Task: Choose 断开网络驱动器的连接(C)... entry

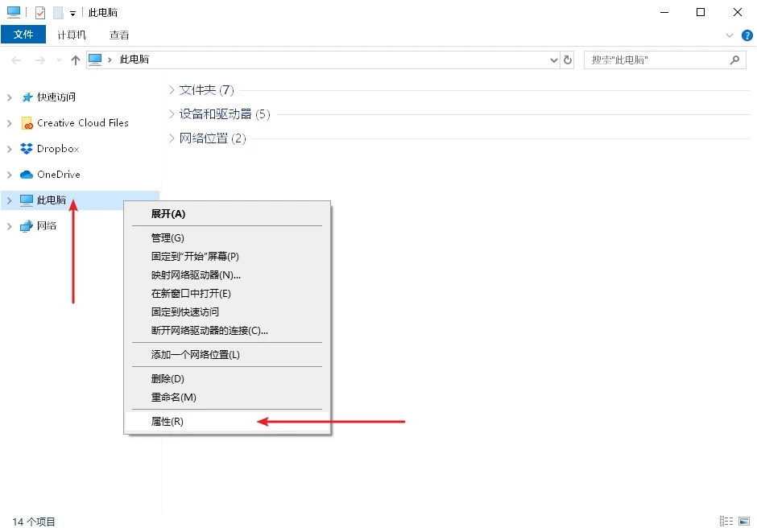Action: [x=227, y=331]
